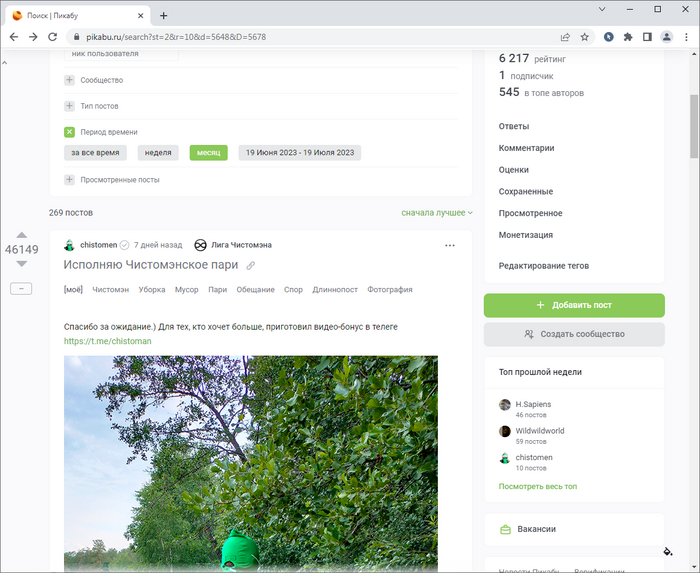View site security lock info
This screenshot has width=700, height=573.
pos(76,37)
